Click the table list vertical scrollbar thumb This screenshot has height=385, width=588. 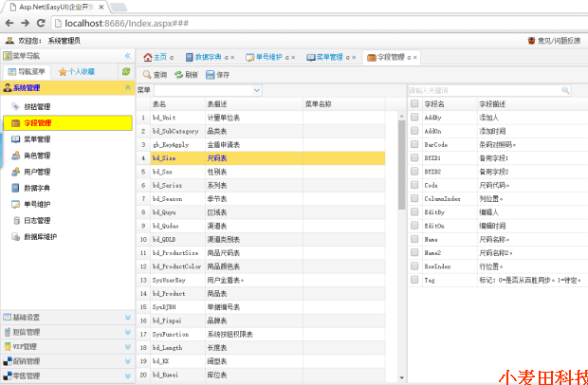point(401,165)
